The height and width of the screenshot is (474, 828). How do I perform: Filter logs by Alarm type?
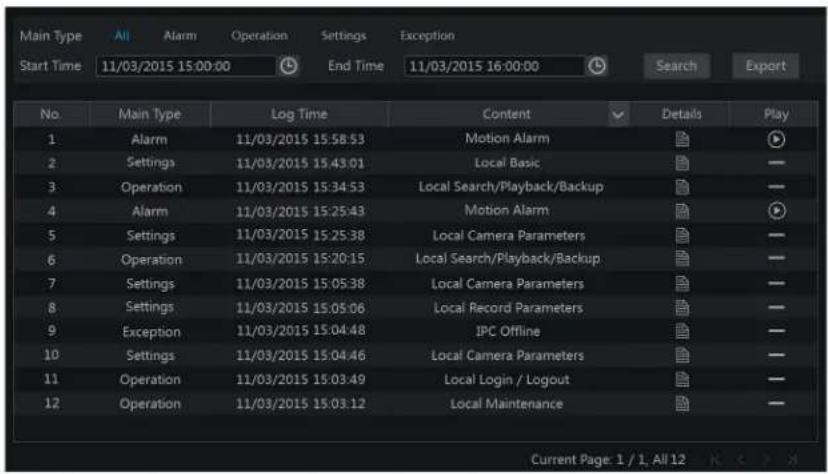click(x=180, y=36)
